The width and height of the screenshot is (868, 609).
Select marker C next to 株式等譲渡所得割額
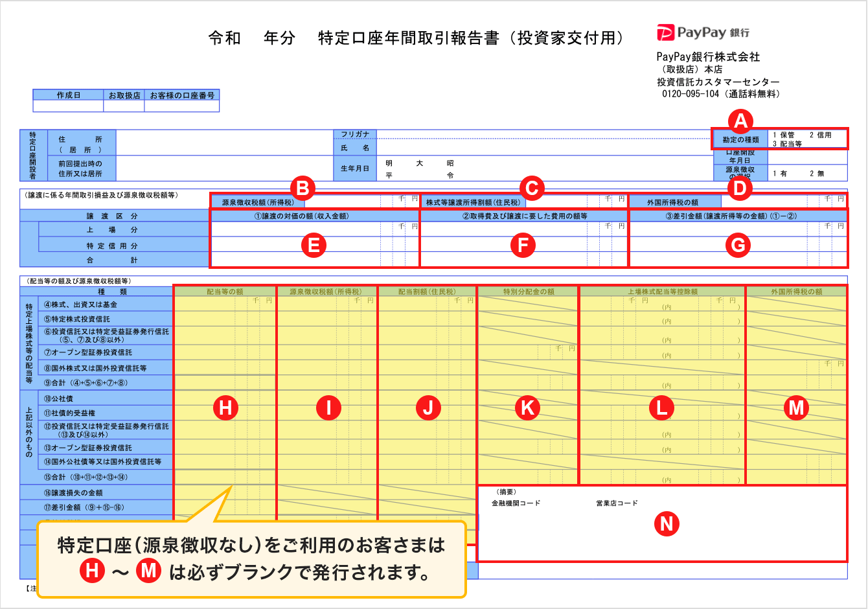531,189
